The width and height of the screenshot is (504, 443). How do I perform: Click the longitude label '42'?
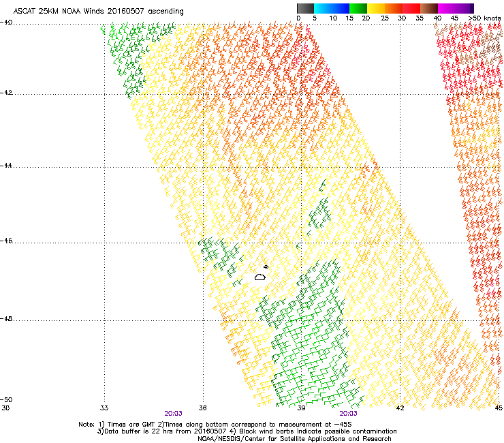click(400, 408)
